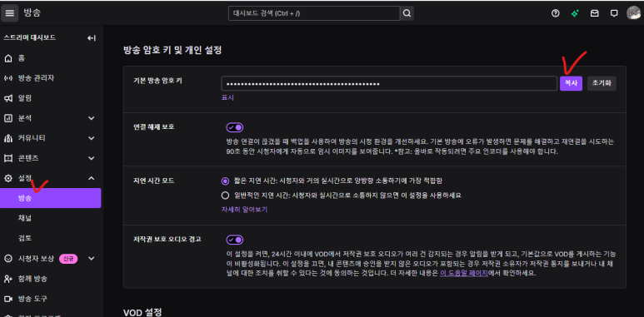Open the hamburger navigation menu
The width and height of the screenshot is (644, 317).
10,13
